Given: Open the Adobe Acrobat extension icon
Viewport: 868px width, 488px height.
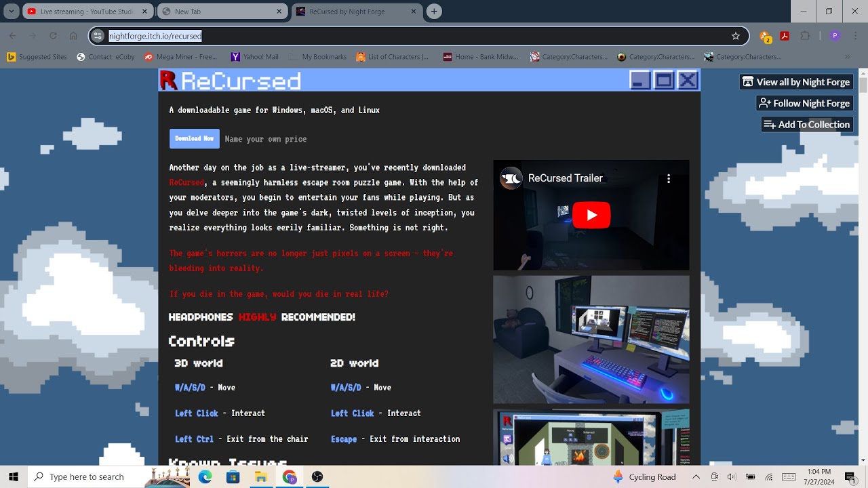Looking at the screenshot, I should (785, 36).
